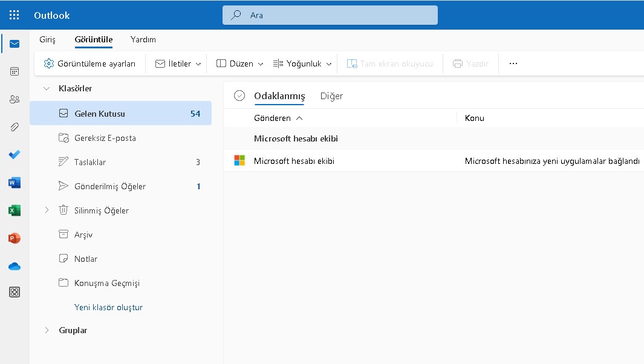Open the Düzen dropdown

coord(241,63)
